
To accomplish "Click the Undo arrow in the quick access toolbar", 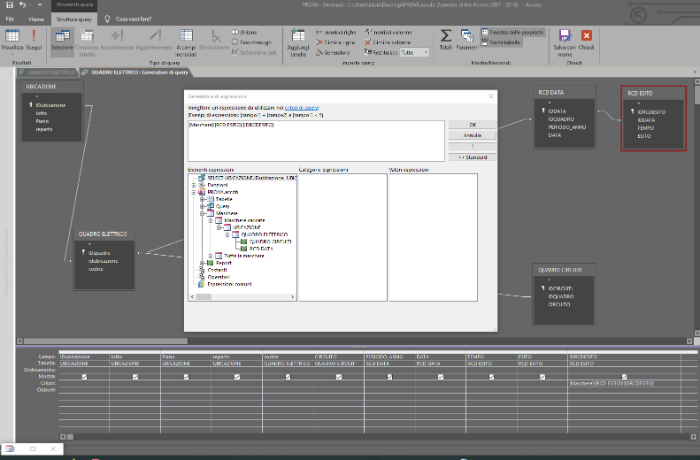I will (22, 5).
